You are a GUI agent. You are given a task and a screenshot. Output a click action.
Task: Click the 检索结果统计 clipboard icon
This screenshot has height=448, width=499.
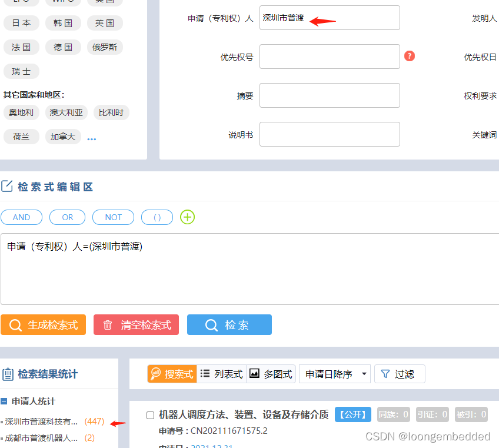8,374
